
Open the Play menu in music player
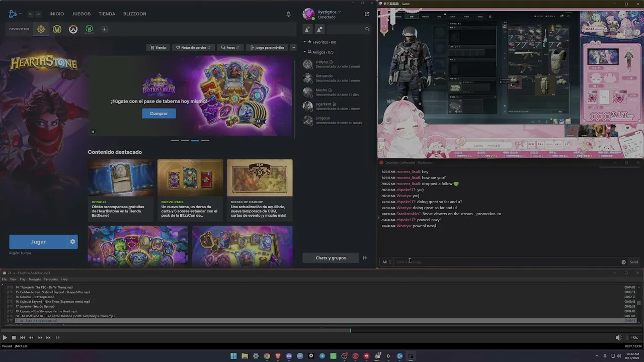click(23, 279)
